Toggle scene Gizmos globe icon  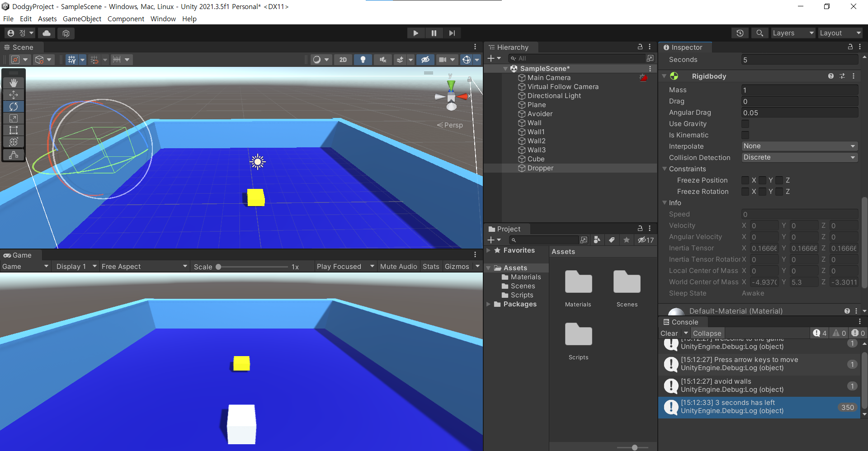[x=467, y=60]
